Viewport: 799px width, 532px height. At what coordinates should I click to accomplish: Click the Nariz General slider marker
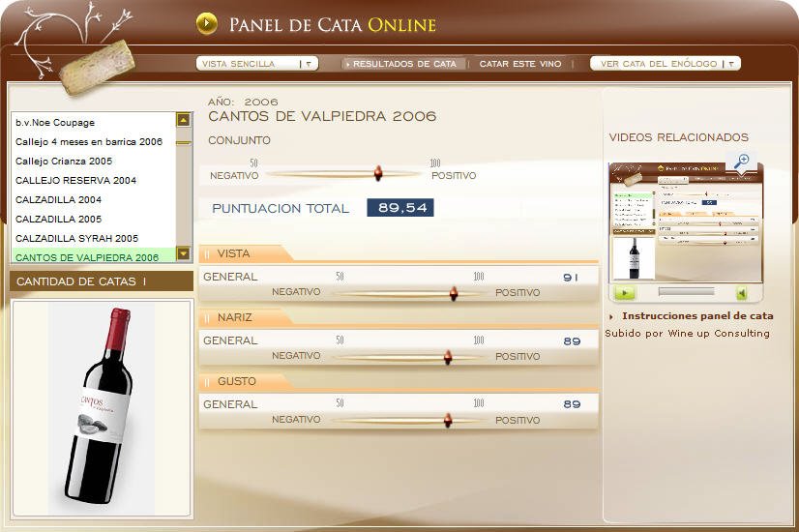tap(448, 357)
